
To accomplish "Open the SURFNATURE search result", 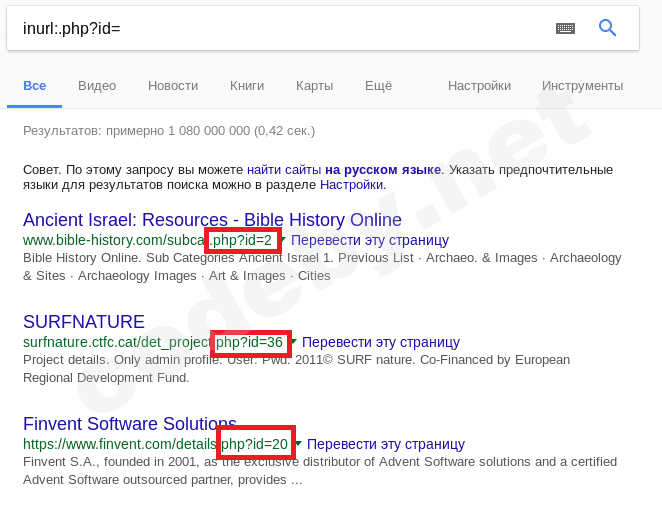I will pyautogui.click(x=84, y=322).
